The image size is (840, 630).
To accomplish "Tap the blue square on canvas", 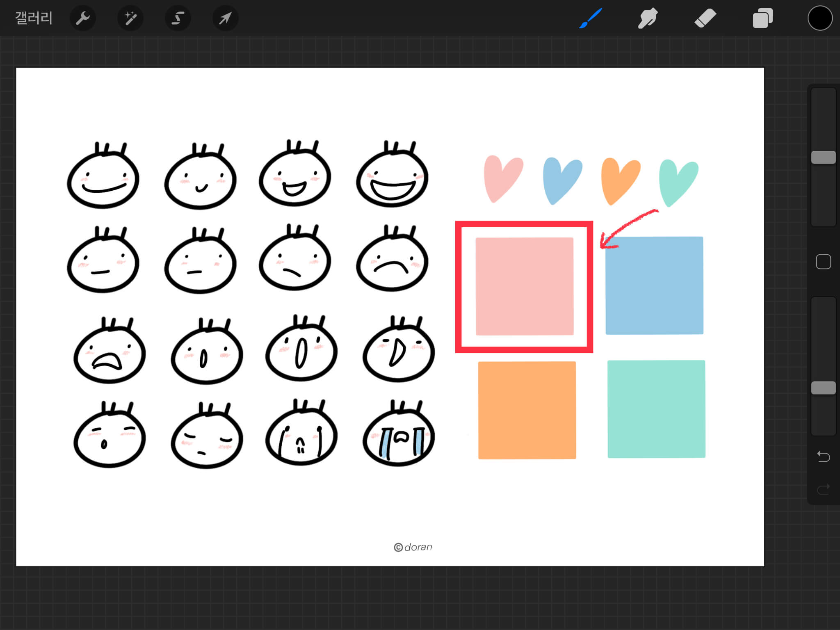I will pos(654,285).
